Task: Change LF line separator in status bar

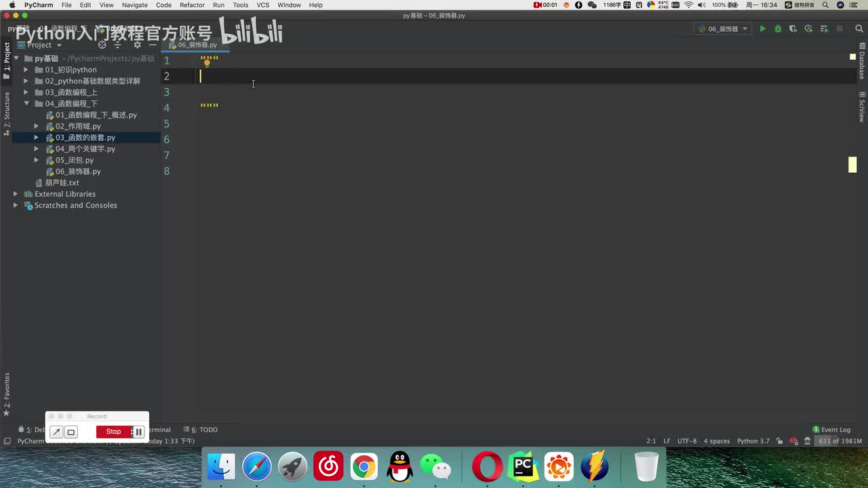Action: point(667,441)
